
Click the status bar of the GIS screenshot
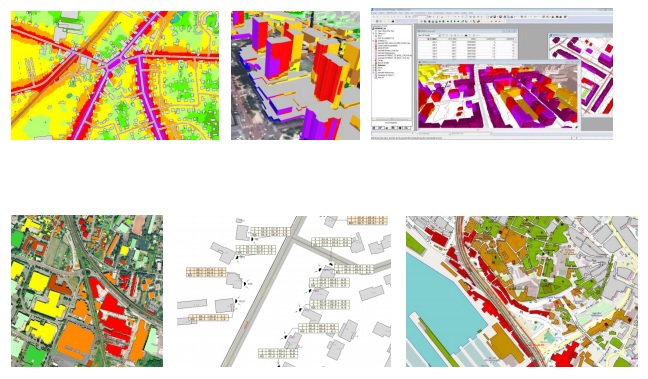tap(492, 137)
